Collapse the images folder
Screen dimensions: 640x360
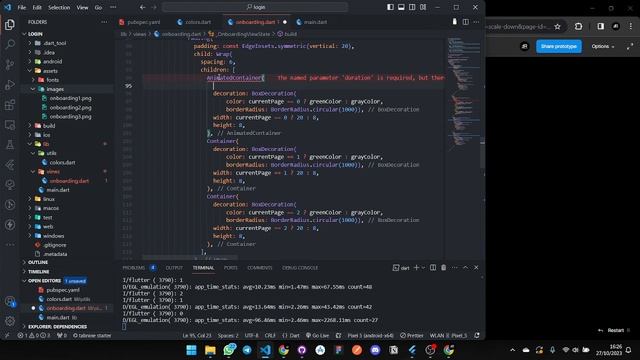[55, 89]
